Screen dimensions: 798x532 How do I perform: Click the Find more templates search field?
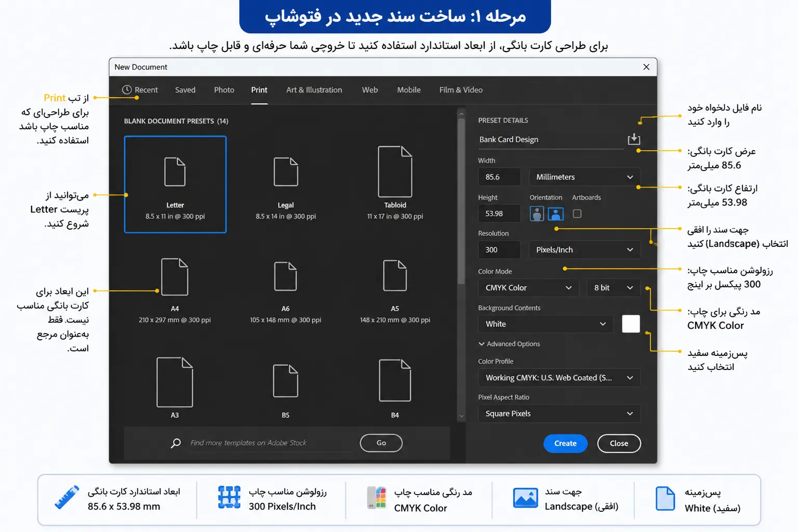tap(270, 443)
